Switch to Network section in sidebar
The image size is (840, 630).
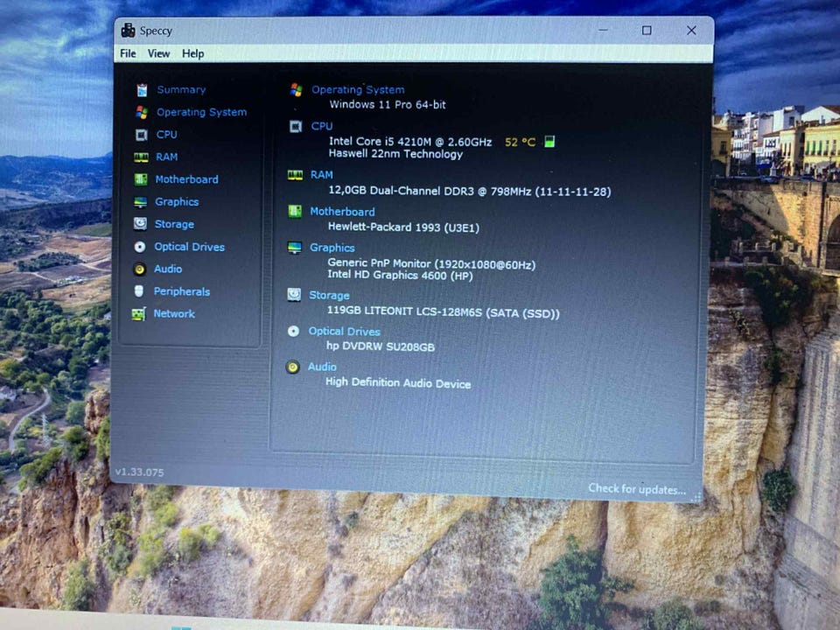click(x=174, y=314)
